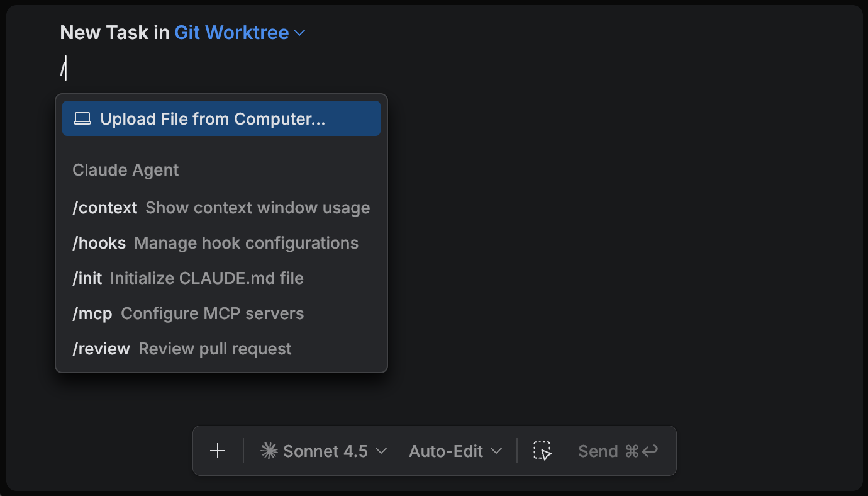Click the blue Git Worktree link
Image resolution: width=868 pixels, height=496 pixels.
[x=231, y=33]
